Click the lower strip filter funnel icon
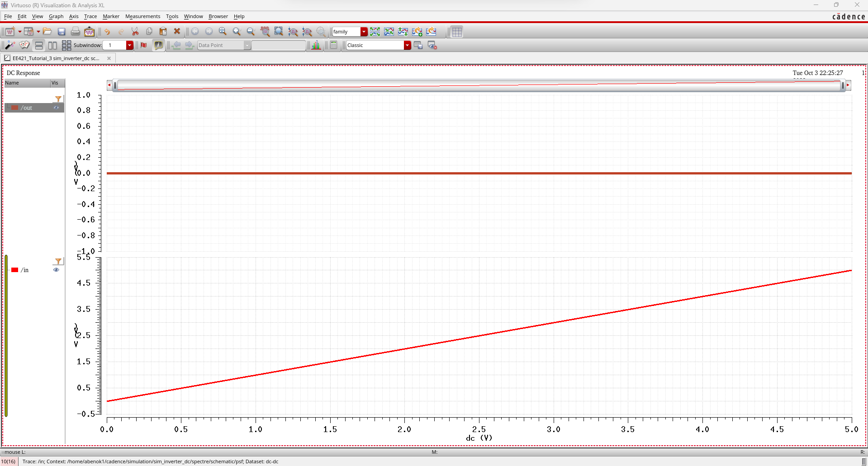This screenshot has height=466, width=868. click(x=58, y=261)
